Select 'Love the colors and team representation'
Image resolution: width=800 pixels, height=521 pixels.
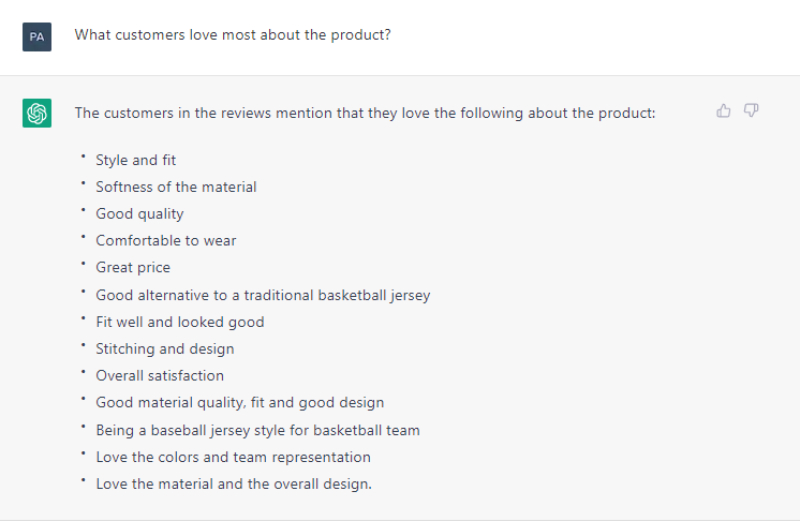[x=233, y=457]
